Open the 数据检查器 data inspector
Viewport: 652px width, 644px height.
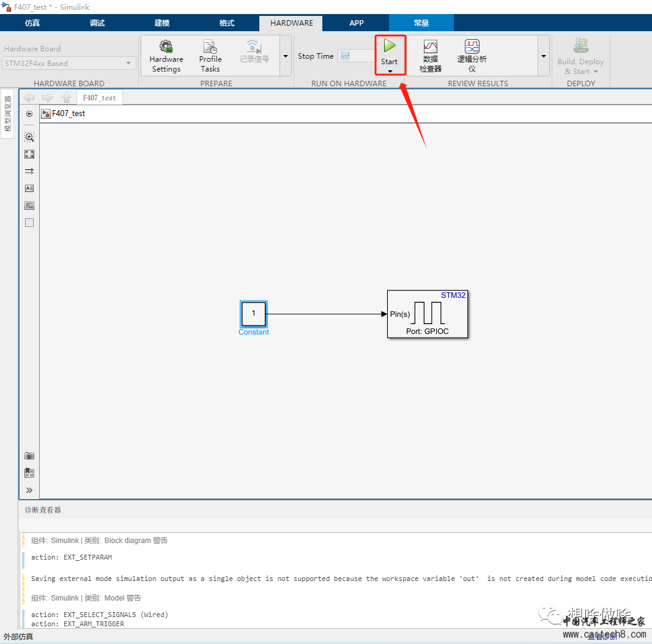pos(431,56)
